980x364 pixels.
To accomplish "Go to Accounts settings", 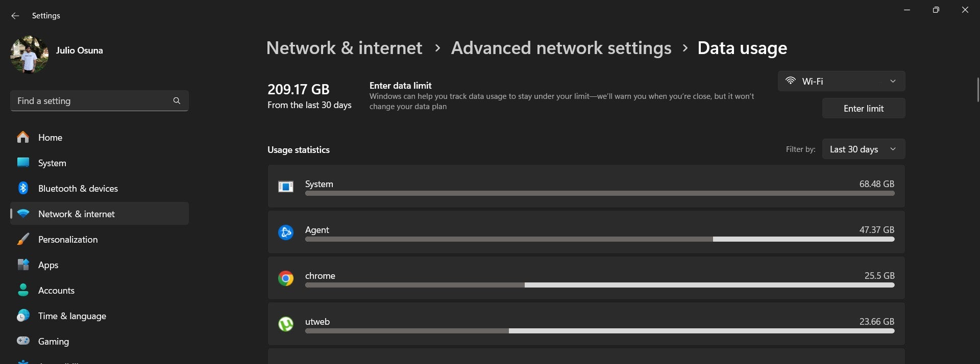I will pos(56,291).
